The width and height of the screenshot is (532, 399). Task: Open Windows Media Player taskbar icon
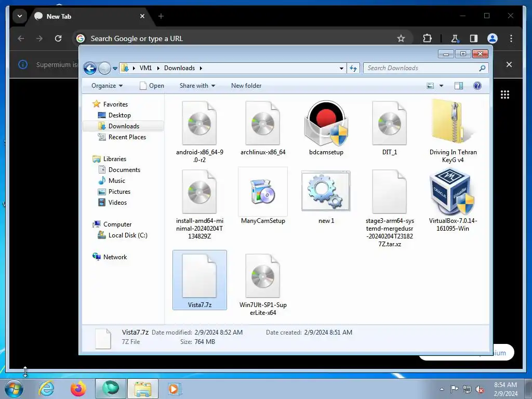point(175,389)
